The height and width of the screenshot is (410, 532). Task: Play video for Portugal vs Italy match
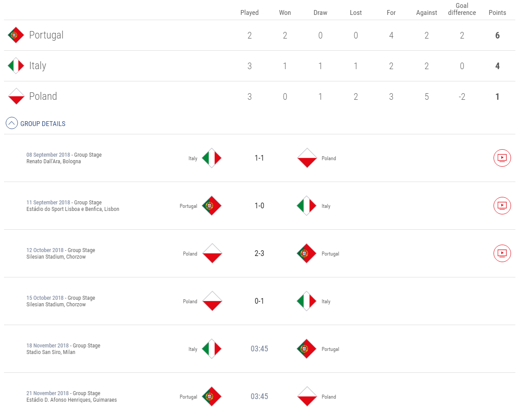502,206
